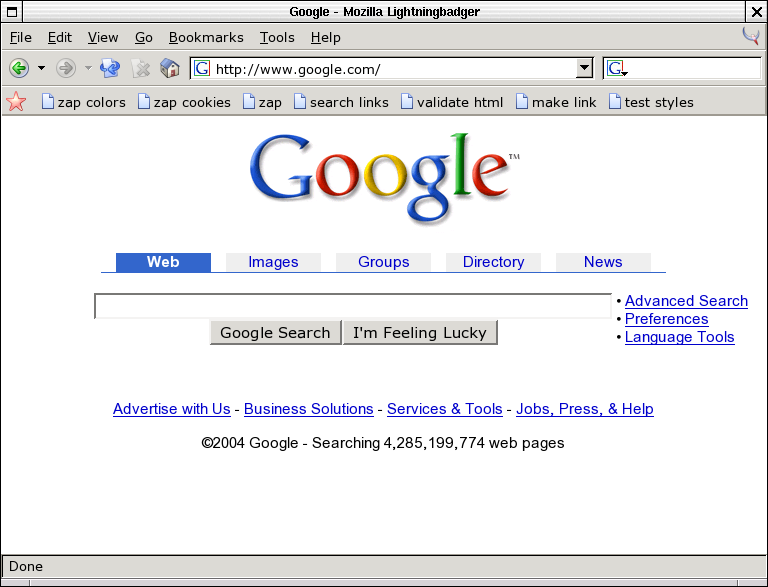Follow the Advertise with Us link
The height and width of the screenshot is (587, 768).
point(171,409)
